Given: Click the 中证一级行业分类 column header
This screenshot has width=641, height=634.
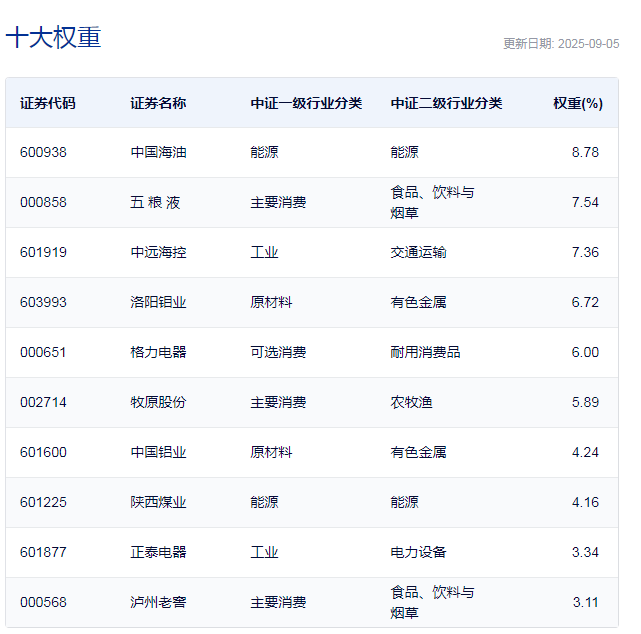Looking at the screenshot, I should (306, 103).
